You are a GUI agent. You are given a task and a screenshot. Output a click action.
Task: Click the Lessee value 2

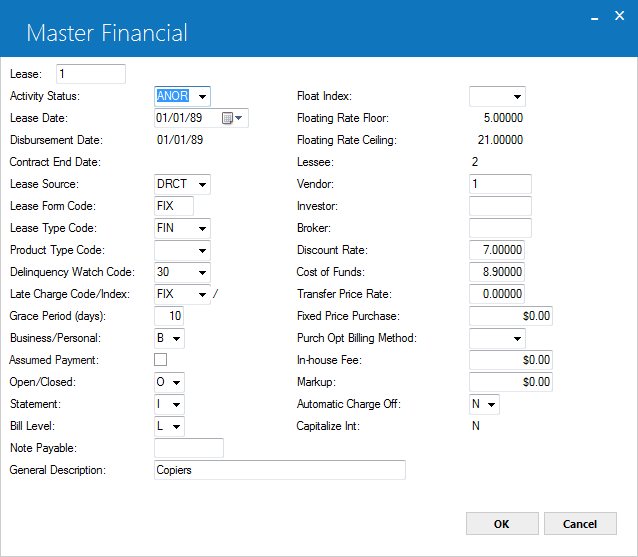click(x=475, y=162)
